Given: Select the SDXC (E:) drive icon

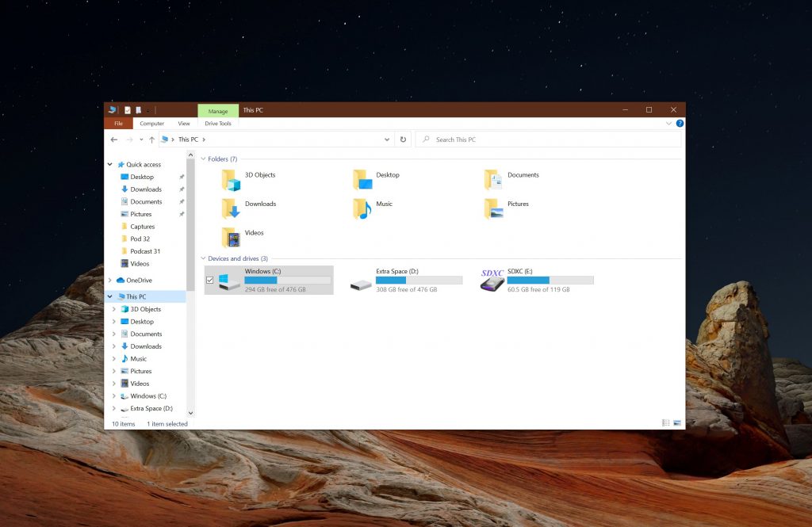Looking at the screenshot, I should [492, 280].
